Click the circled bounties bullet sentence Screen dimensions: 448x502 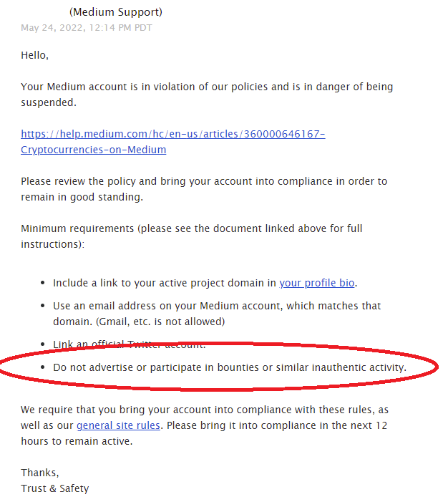click(x=230, y=367)
